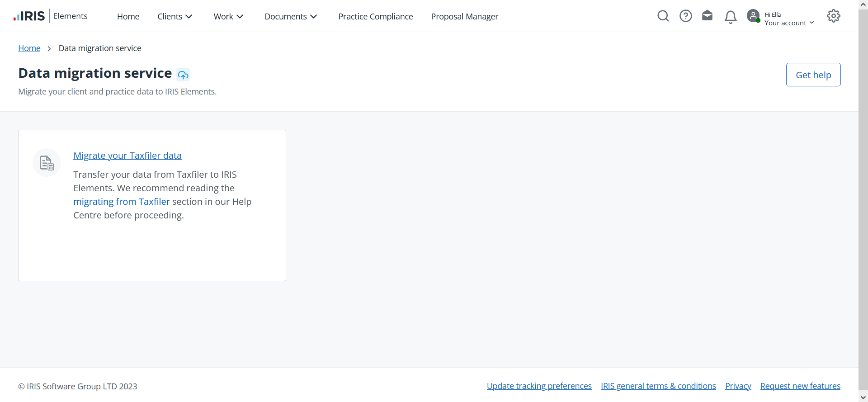Open the Request new features link
Image resolution: width=868 pixels, height=402 pixels.
point(800,386)
